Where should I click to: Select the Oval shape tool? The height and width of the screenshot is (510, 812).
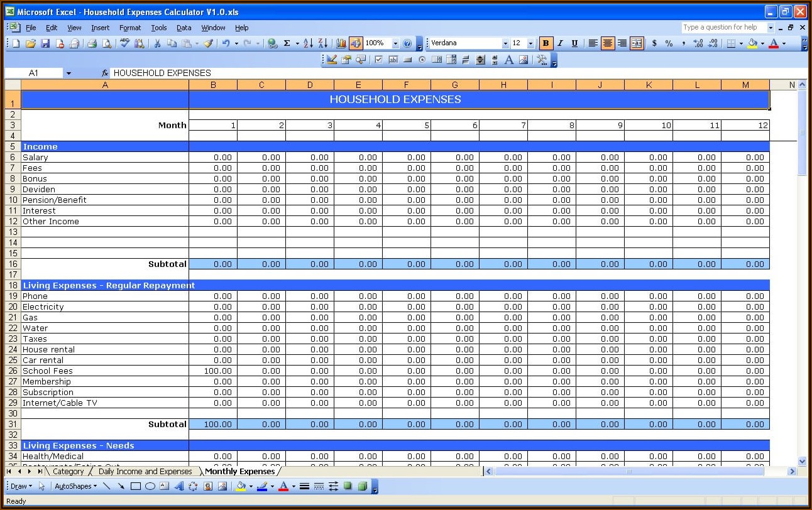[x=150, y=486]
